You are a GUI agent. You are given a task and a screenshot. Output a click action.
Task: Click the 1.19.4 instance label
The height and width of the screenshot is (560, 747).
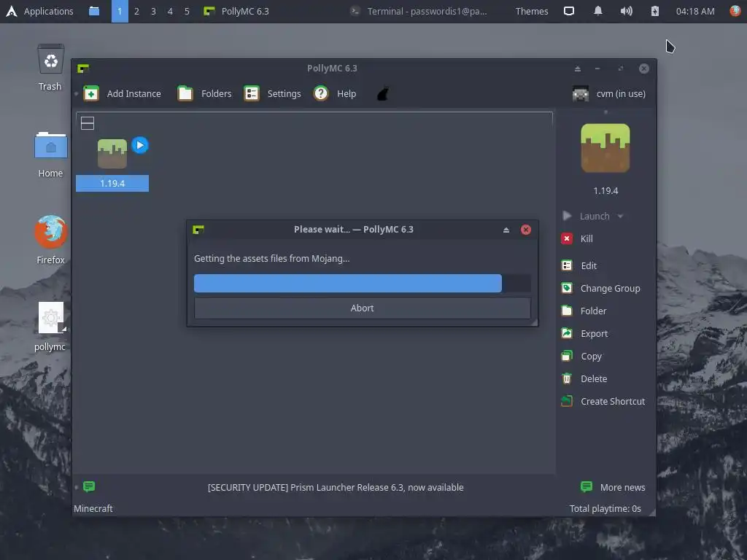click(112, 183)
